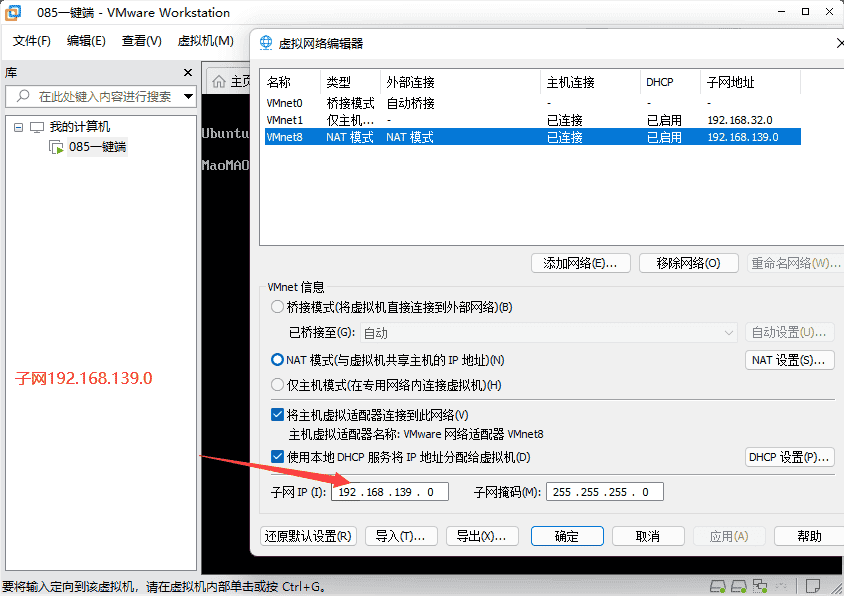Screen dimensions: 844x596
Task: Click the 子网 IP address input field
Action: (390, 492)
